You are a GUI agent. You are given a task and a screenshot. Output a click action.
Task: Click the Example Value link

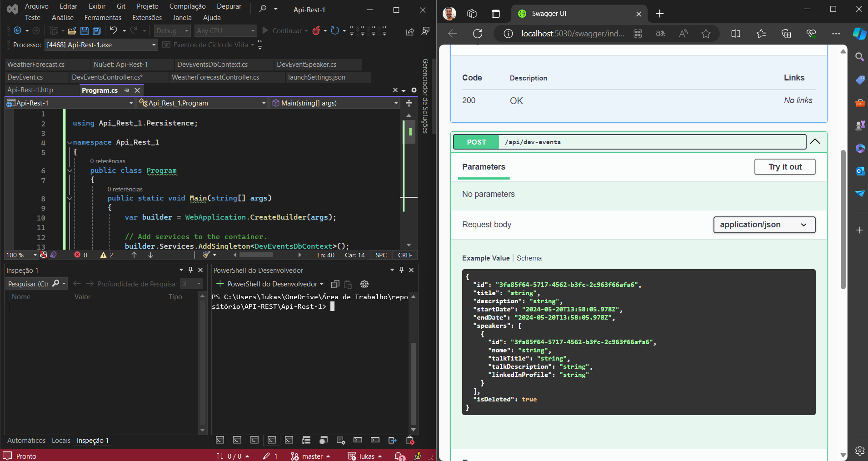pos(486,258)
